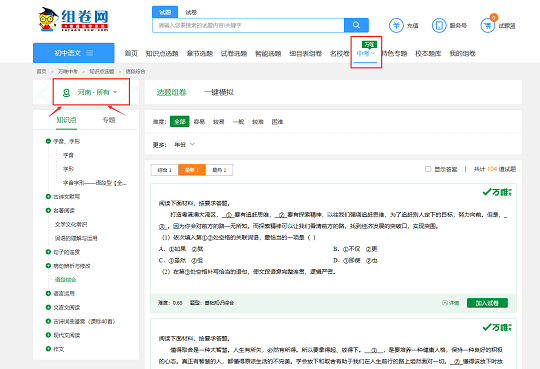Click the location pin icon beside 河南-所有
This screenshot has width=540, height=369.
tap(66, 92)
